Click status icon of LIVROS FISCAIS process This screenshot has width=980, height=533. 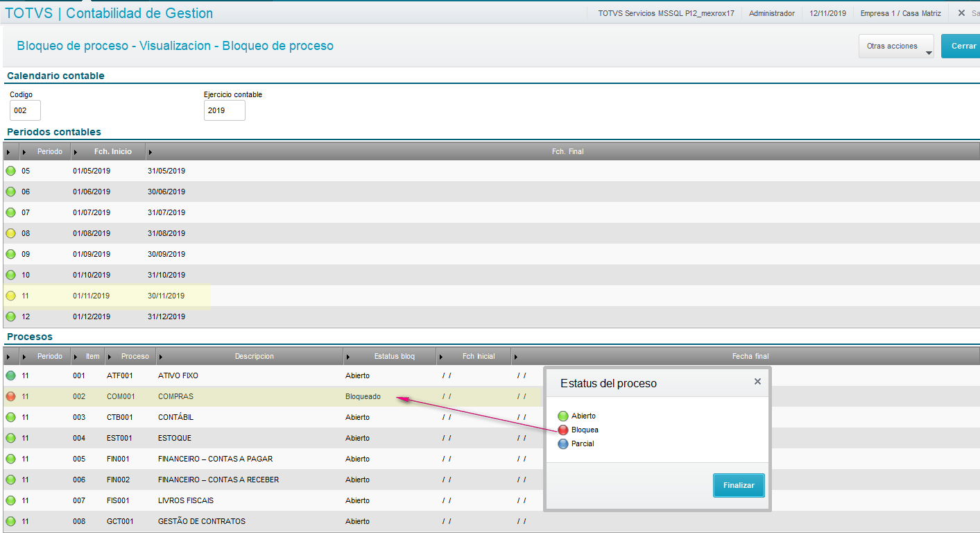coord(10,500)
